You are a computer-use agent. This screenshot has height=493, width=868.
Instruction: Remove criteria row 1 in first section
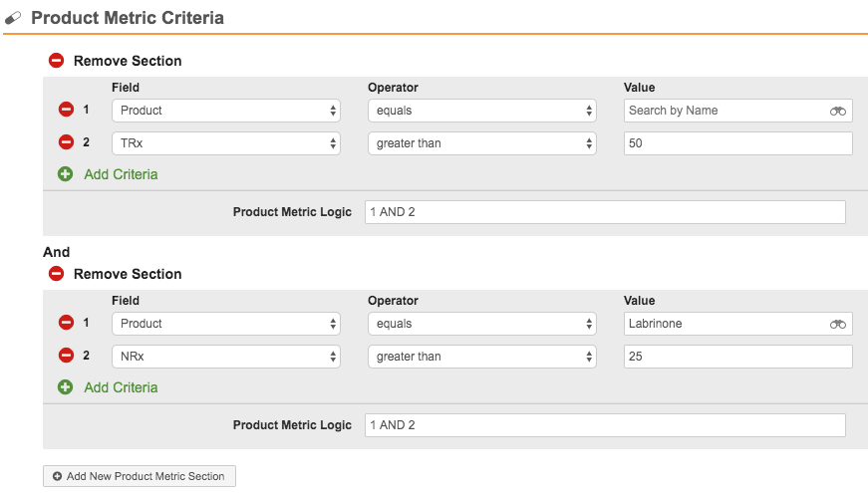(66, 111)
